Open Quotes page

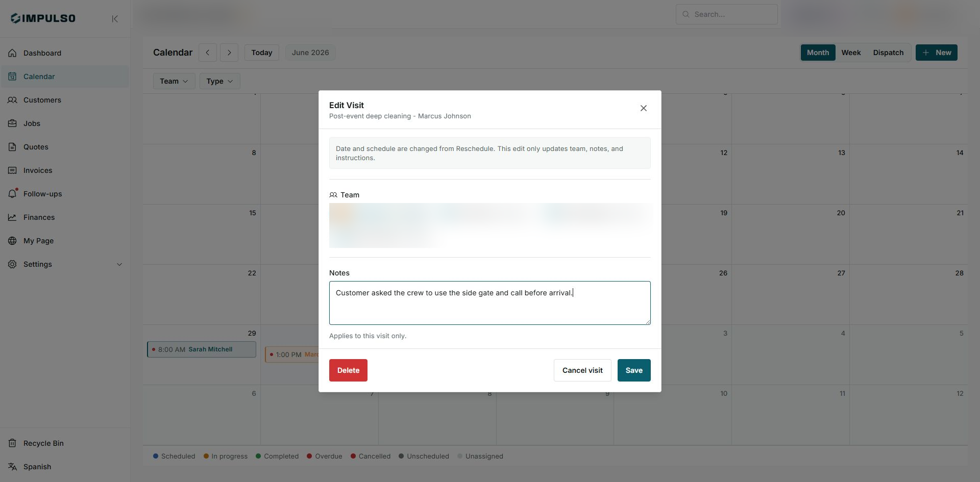click(x=65, y=147)
